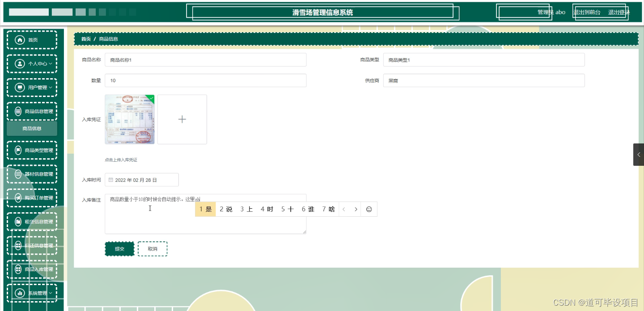Click inside the 入库备注 textarea
The width and height of the screenshot is (644, 311).
(206, 214)
